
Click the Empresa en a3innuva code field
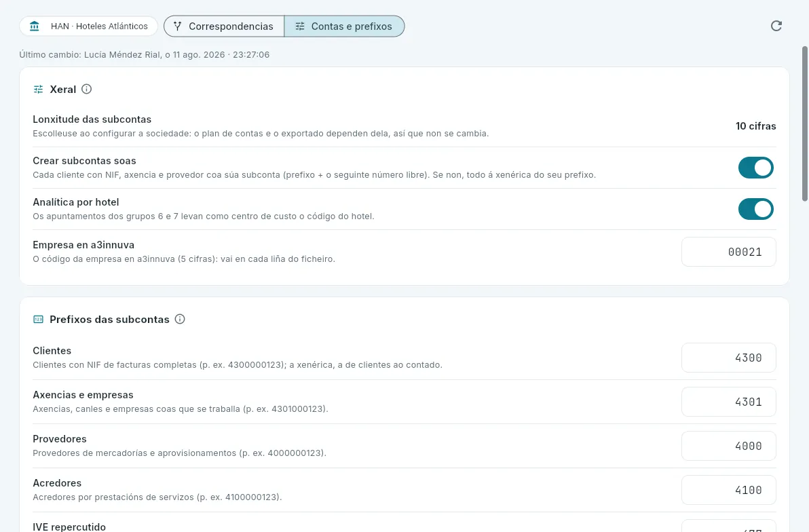coord(728,252)
